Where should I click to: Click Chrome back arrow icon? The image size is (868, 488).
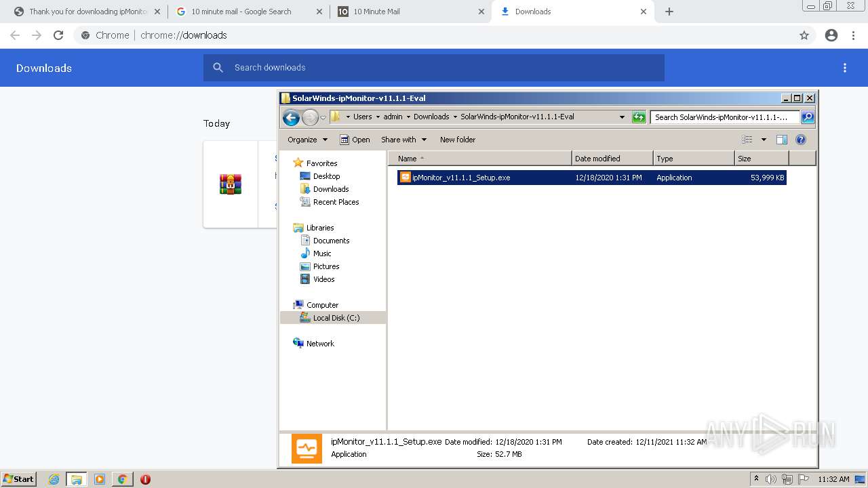15,35
